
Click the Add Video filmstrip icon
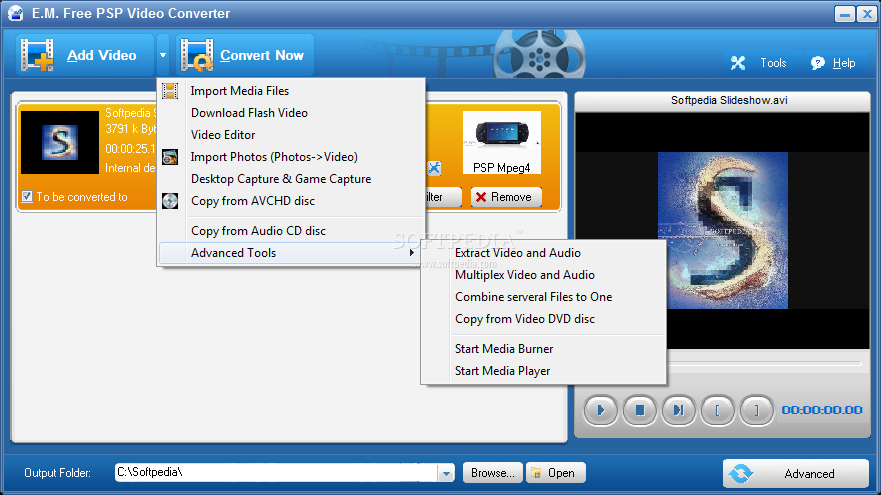[37, 55]
